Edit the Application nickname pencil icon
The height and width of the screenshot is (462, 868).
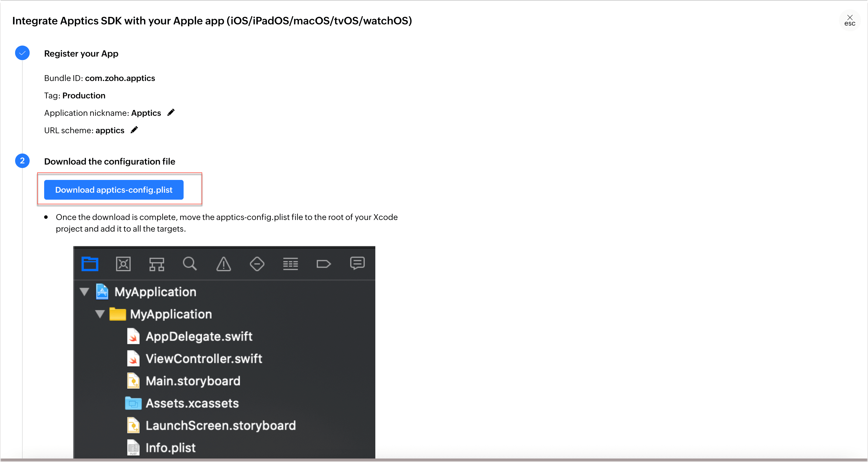tap(171, 113)
